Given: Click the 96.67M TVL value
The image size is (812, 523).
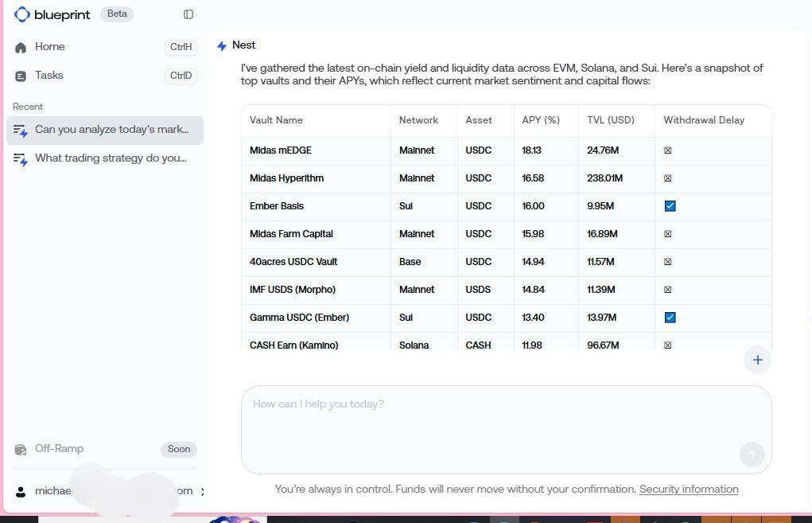Looking at the screenshot, I should coord(603,345).
